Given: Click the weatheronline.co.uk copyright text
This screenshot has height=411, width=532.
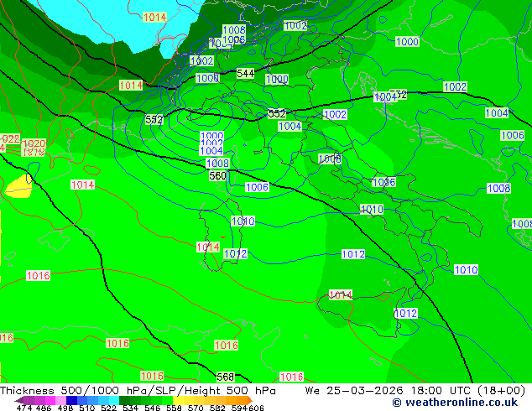Looking at the screenshot, I should (x=455, y=403).
